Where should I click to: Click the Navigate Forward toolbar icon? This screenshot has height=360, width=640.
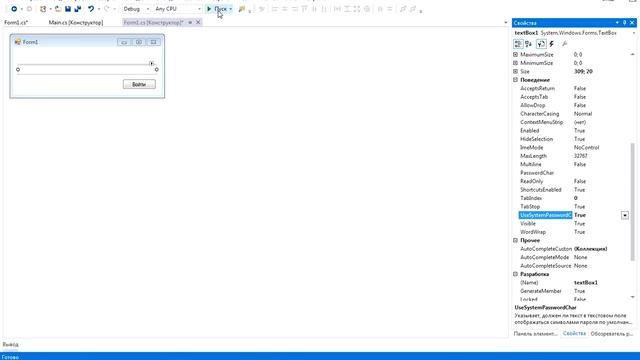[x=29, y=9]
